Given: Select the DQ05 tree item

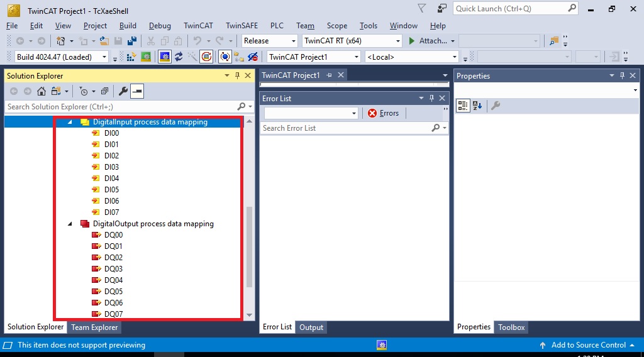Looking at the screenshot, I should click(113, 292).
